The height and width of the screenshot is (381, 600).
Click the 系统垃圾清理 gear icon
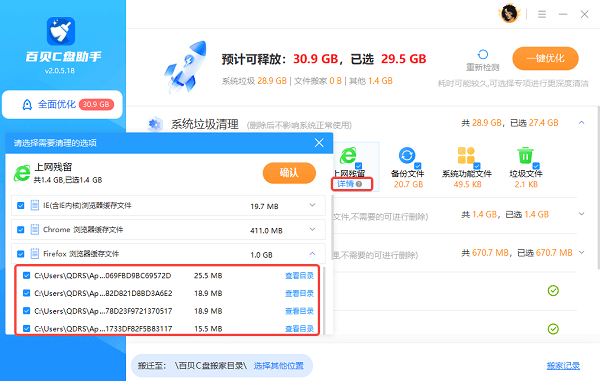155,124
